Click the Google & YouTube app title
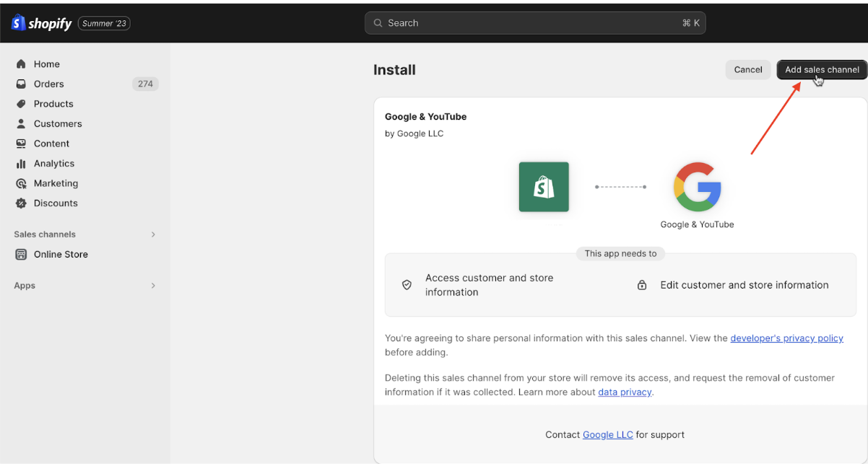Screen dimensions: 868x466 pyautogui.click(x=425, y=117)
